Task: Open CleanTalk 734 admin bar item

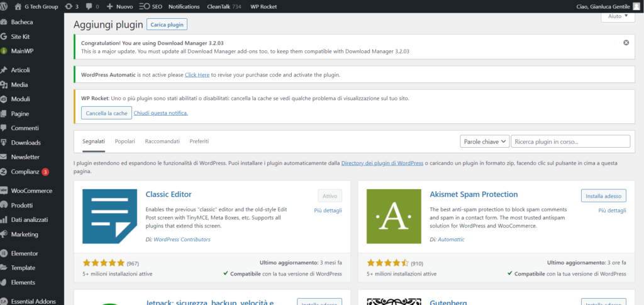Action: [224, 6]
